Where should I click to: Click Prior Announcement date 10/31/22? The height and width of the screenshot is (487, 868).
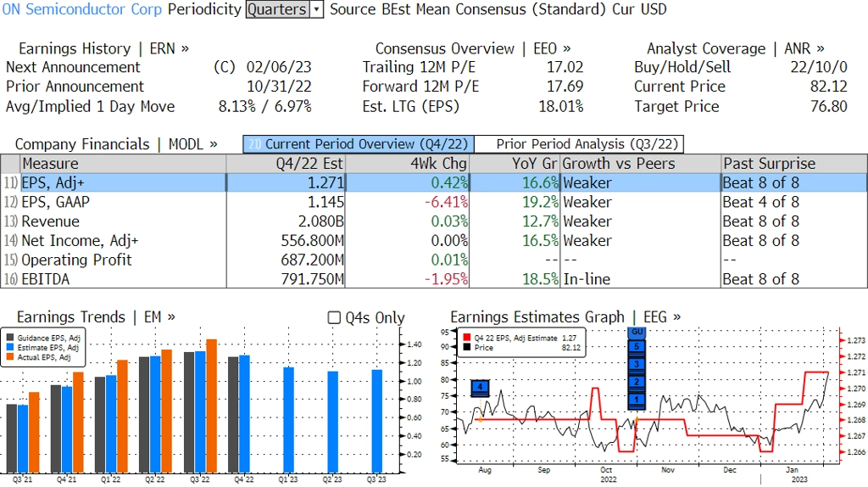[279, 87]
